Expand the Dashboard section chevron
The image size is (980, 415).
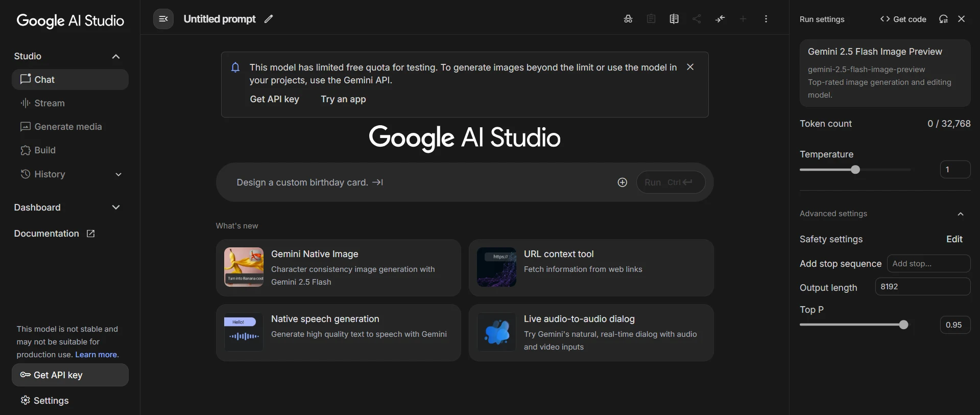point(116,207)
